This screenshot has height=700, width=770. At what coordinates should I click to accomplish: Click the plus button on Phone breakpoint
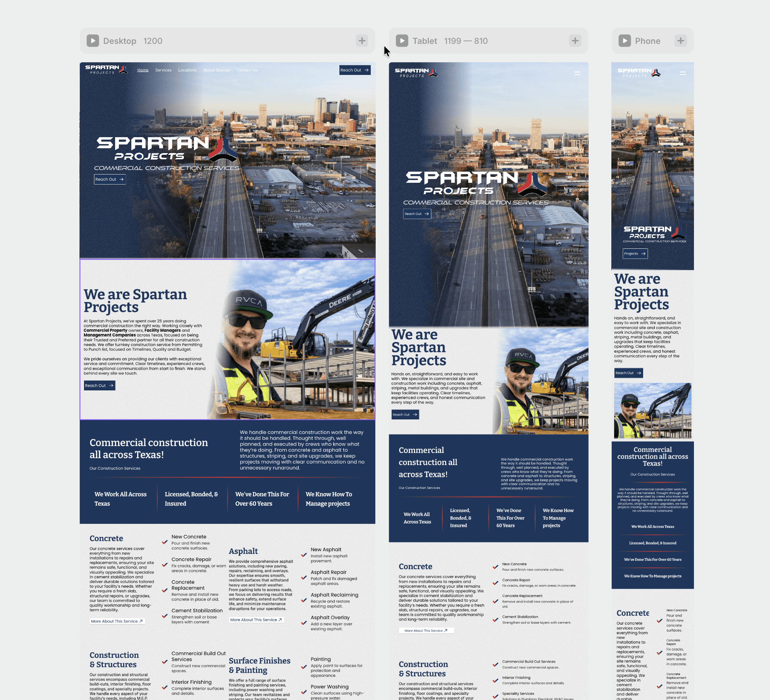point(680,41)
